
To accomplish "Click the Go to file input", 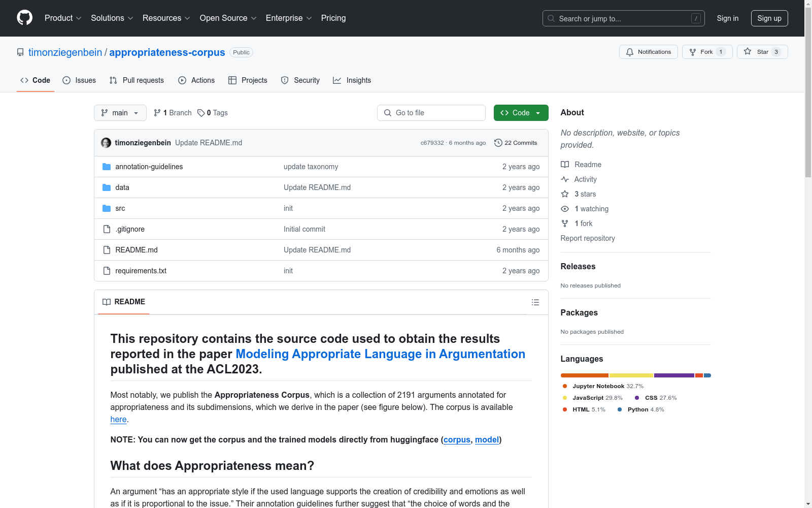I will pyautogui.click(x=431, y=113).
